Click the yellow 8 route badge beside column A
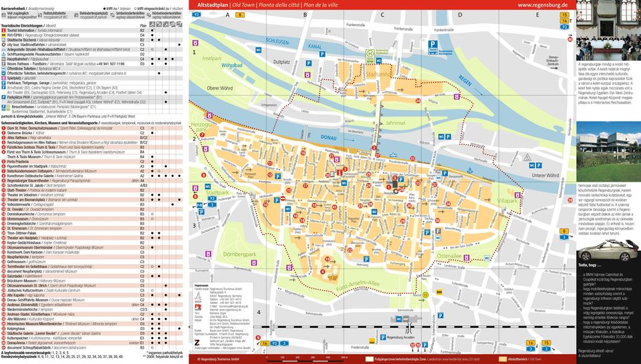This screenshot has height=364, width=641. pos(240,15)
